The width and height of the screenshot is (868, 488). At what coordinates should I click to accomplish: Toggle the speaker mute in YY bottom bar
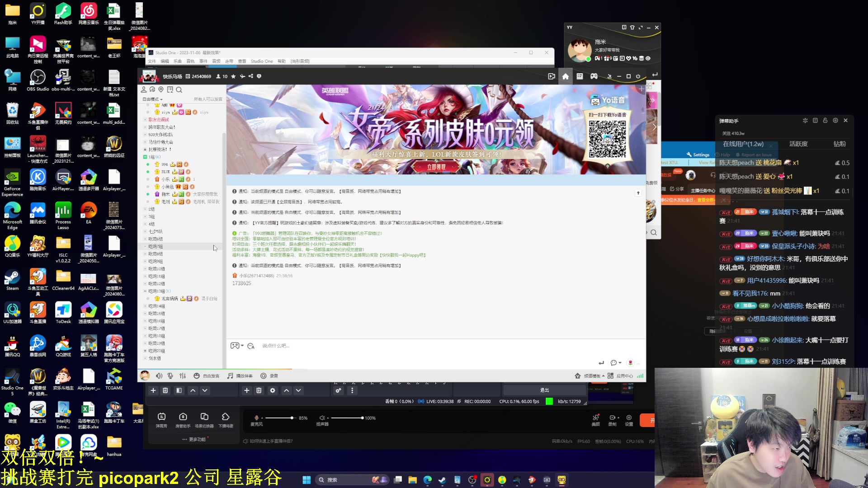pos(159,376)
